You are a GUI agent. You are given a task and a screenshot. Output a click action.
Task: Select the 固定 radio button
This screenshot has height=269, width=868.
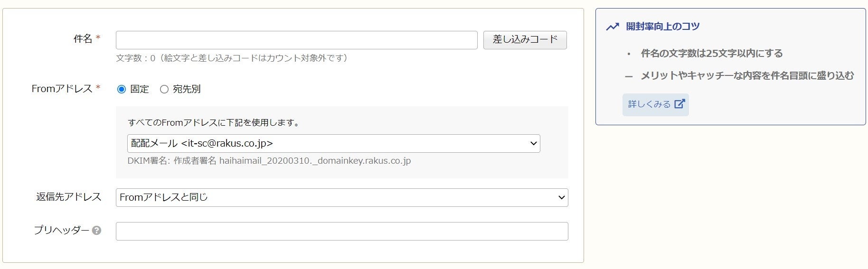click(122, 89)
